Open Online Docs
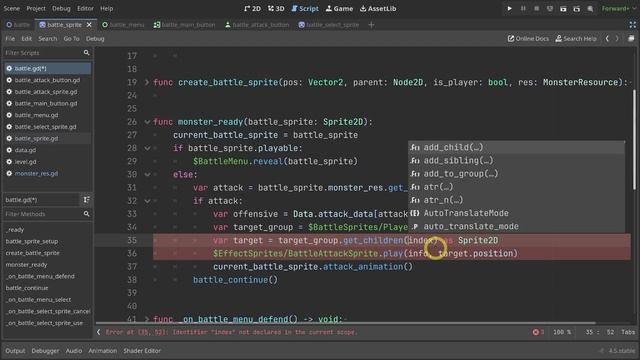Viewport: 640px width, 360px height. 528,38
